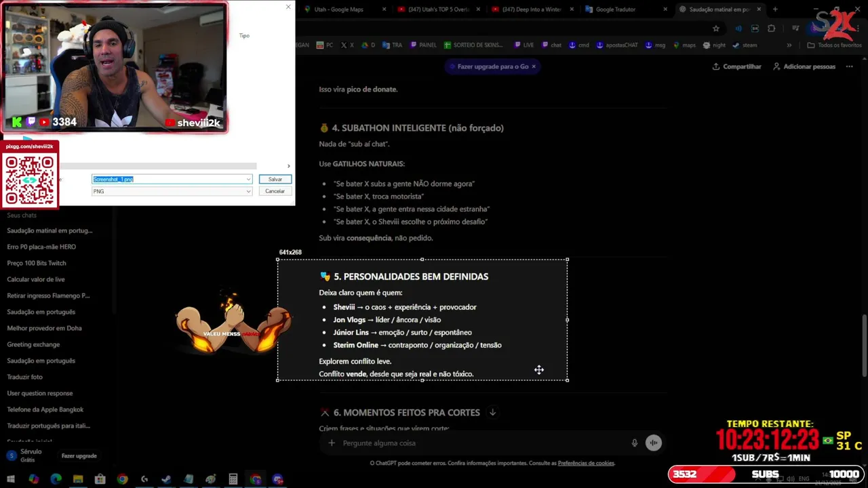The width and height of the screenshot is (868, 488).
Task: Open the Calcular valor de live chat
Action: click(x=36, y=279)
